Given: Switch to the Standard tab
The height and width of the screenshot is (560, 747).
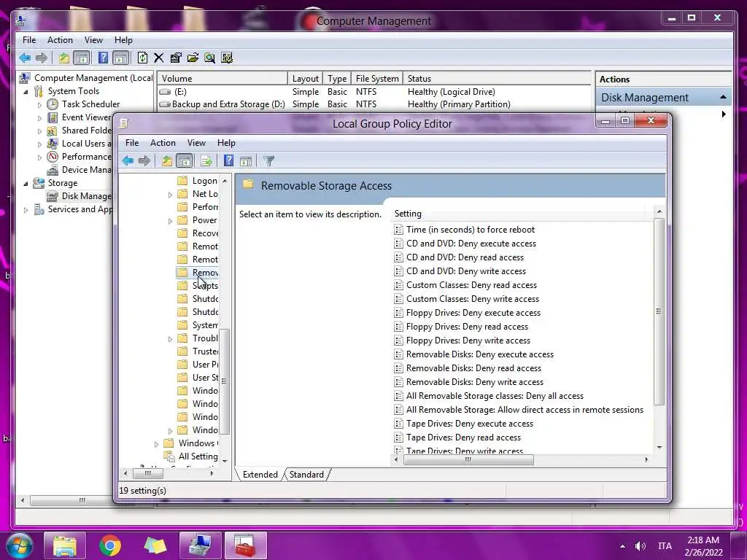Looking at the screenshot, I should pos(306,475).
